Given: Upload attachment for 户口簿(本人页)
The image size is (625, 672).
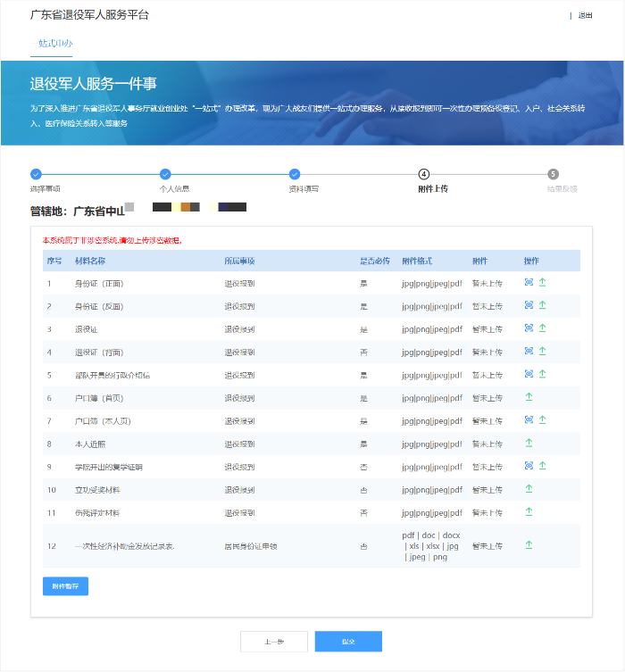Looking at the screenshot, I should 542,419.
